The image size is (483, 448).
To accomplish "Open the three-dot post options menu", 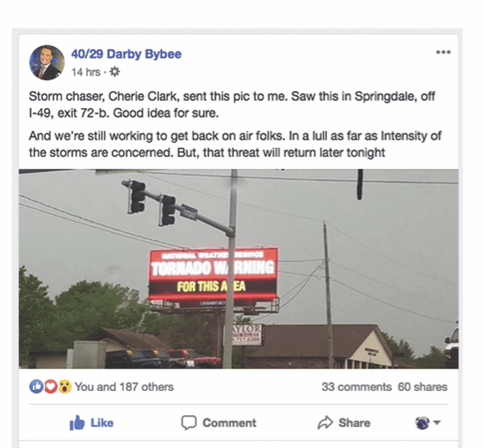I will click(443, 52).
